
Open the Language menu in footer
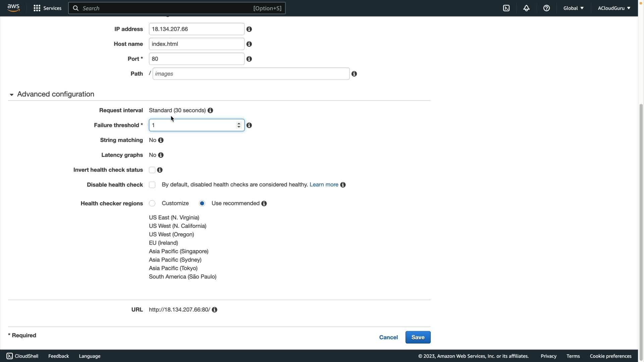click(90, 356)
